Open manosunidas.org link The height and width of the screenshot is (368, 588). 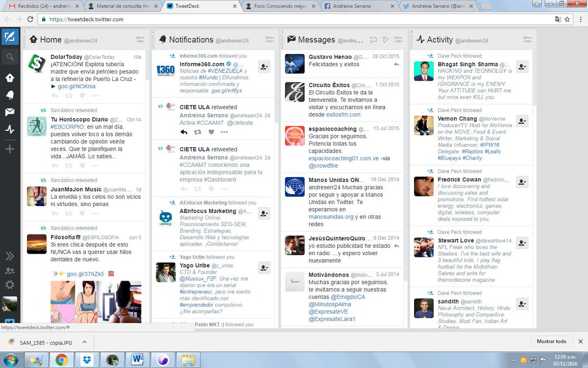(331, 216)
